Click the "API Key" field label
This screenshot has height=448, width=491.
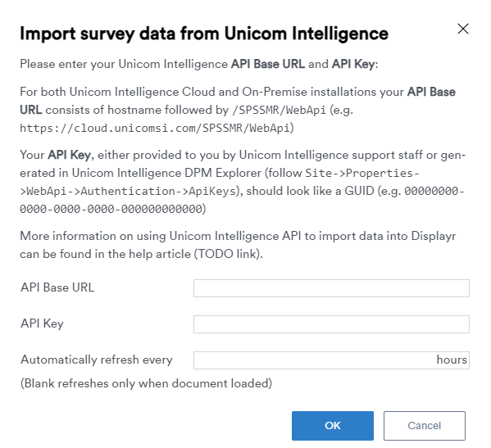42,324
